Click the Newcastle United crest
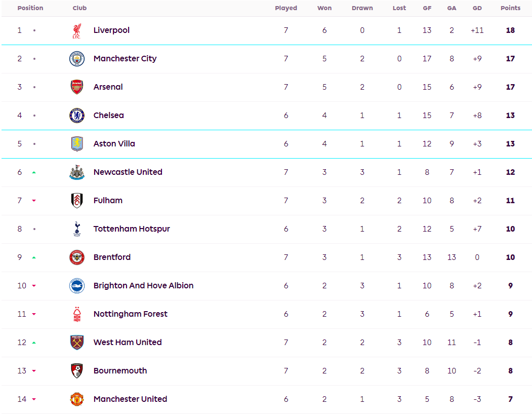This screenshot has width=532, height=414. pos(76,172)
